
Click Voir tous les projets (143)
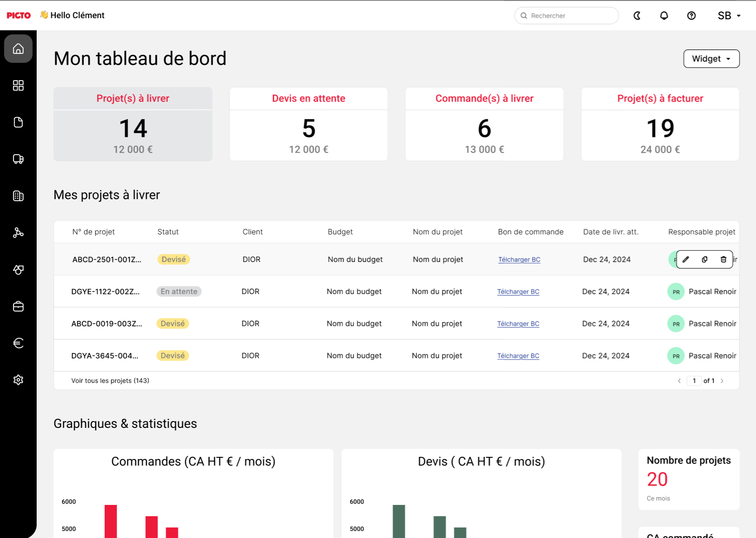coord(110,381)
